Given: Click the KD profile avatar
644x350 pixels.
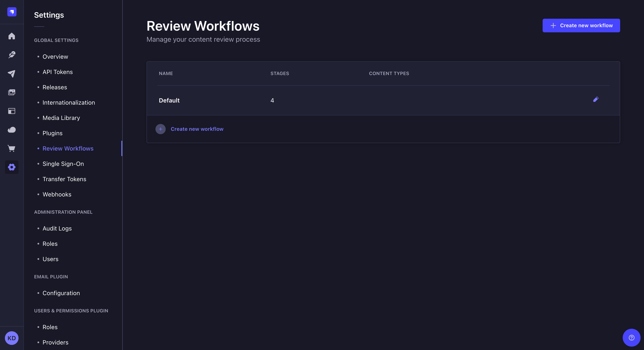Looking at the screenshot, I should pos(11,338).
